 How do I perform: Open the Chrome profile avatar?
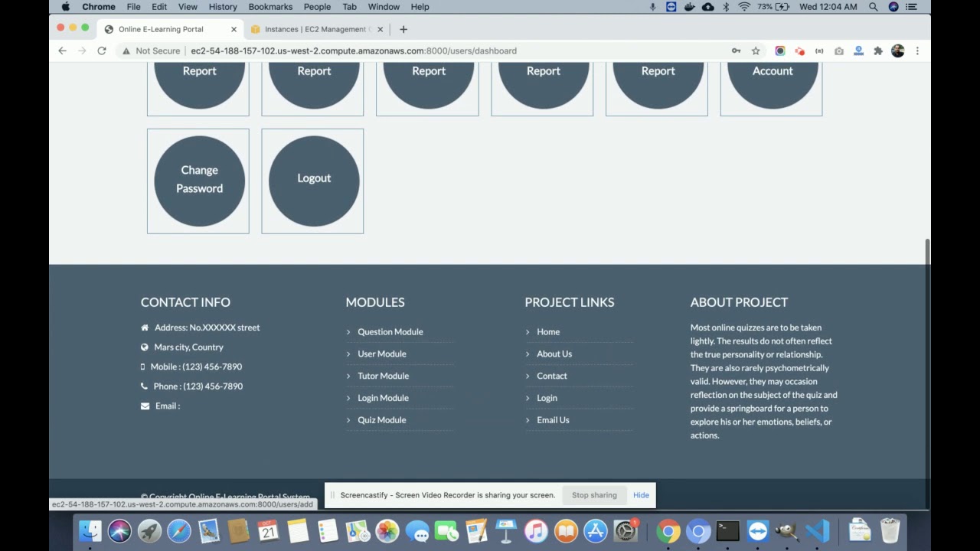(x=898, y=51)
